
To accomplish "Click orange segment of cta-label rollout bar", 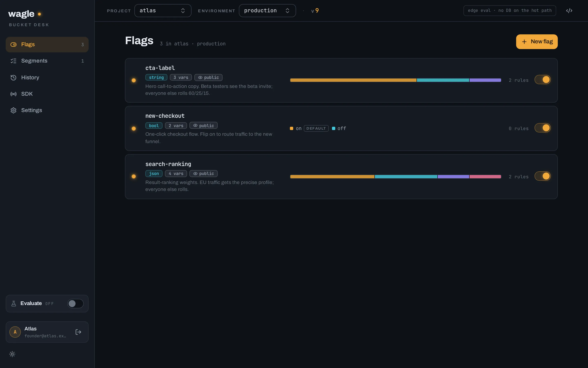I will [353, 80].
